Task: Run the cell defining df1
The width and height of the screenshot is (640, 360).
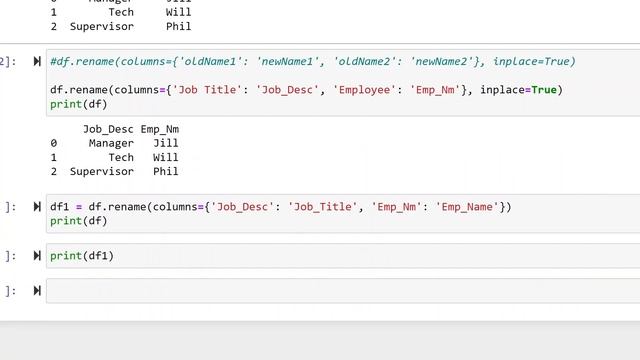Action: click(37, 207)
